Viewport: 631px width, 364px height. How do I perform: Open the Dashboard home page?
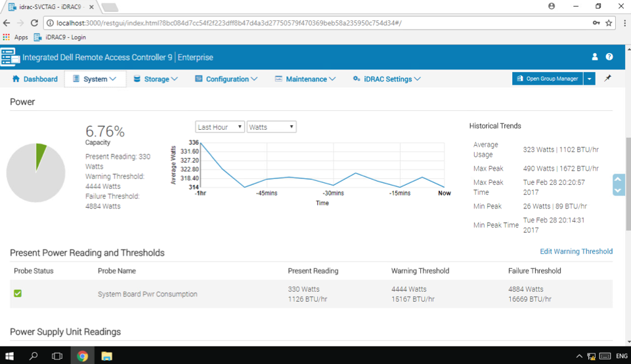coord(35,79)
